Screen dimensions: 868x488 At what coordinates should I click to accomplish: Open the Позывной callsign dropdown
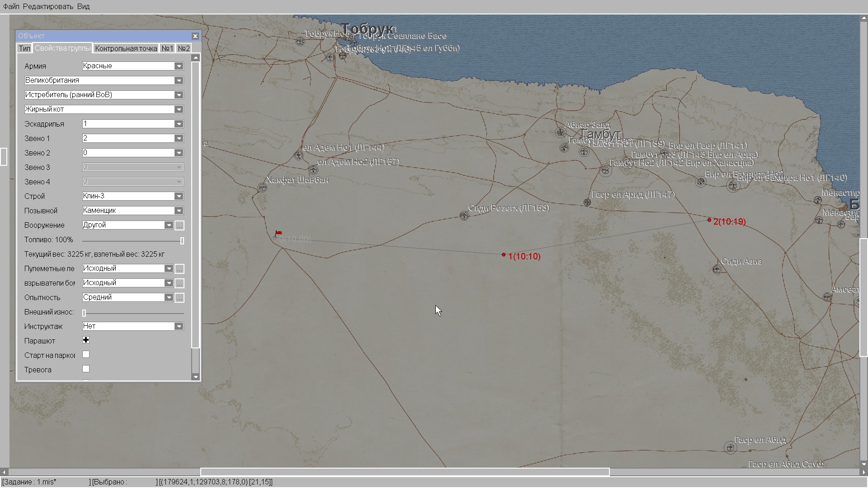[179, 211]
